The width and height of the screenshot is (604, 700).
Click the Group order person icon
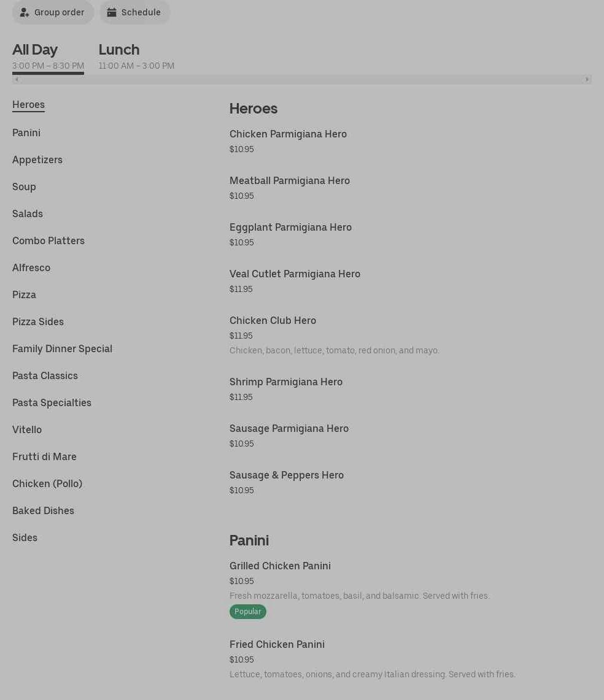tap(25, 12)
